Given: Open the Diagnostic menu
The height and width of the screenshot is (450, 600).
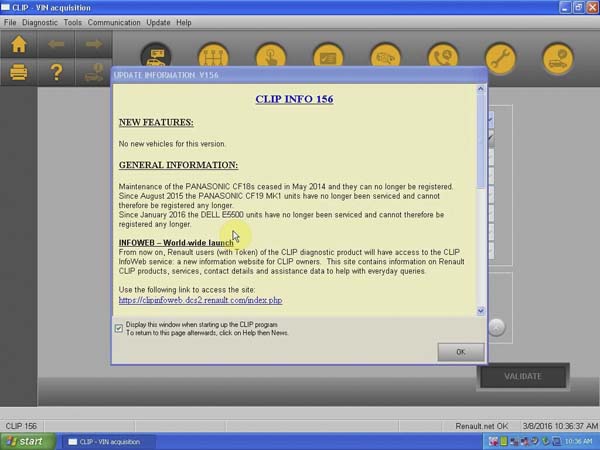Looking at the screenshot, I should [40, 23].
